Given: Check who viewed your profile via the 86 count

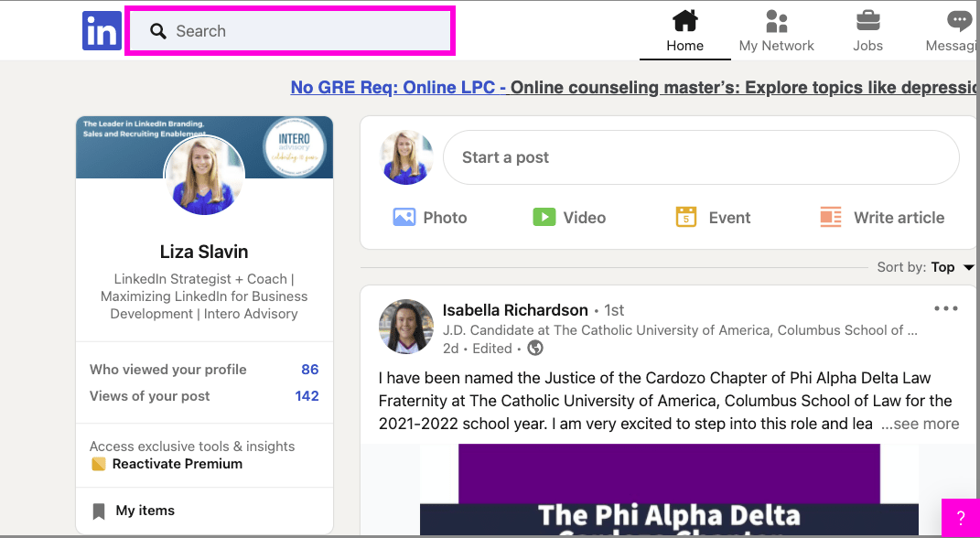Looking at the screenshot, I should tap(309, 369).
